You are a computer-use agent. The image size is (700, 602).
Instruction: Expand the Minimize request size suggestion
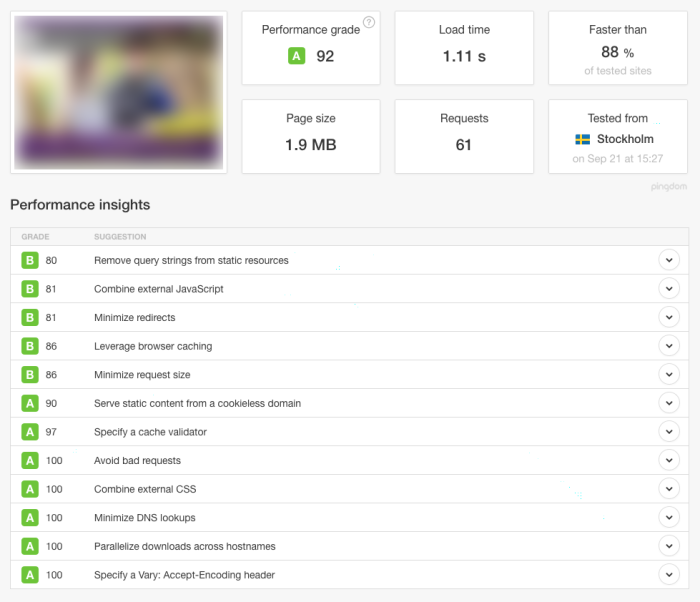click(669, 374)
